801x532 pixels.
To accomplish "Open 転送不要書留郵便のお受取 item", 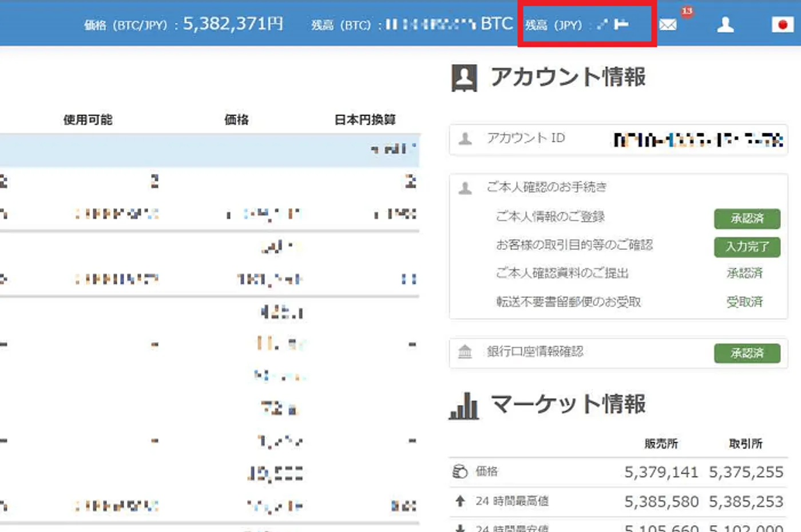I will 569,301.
